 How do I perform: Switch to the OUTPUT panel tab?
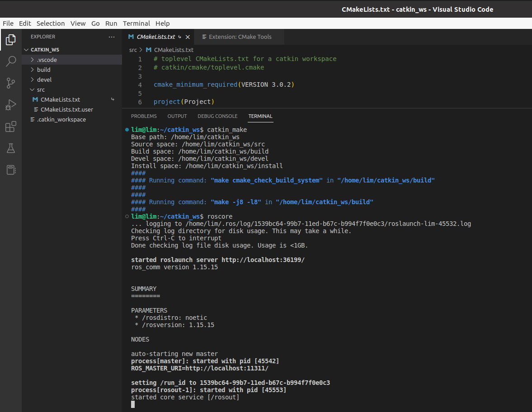coord(177,116)
